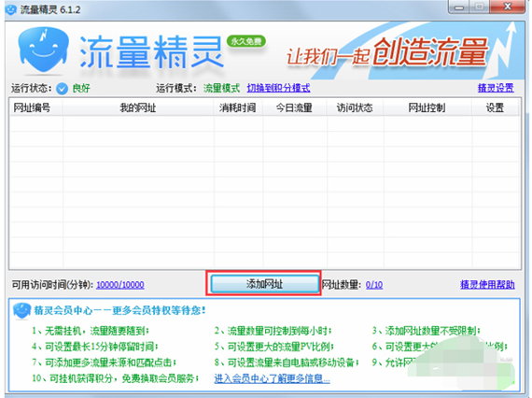The width and height of the screenshot is (532, 398).
Task: Click the 让我们一起创造流量 banner
Action: (386, 53)
